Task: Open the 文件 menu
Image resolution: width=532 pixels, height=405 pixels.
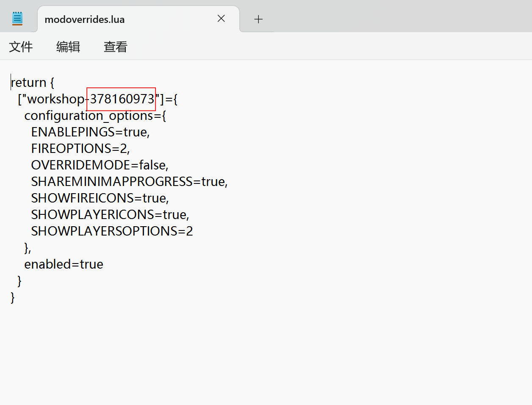Action: pyautogui.click(x=21, y=47)
